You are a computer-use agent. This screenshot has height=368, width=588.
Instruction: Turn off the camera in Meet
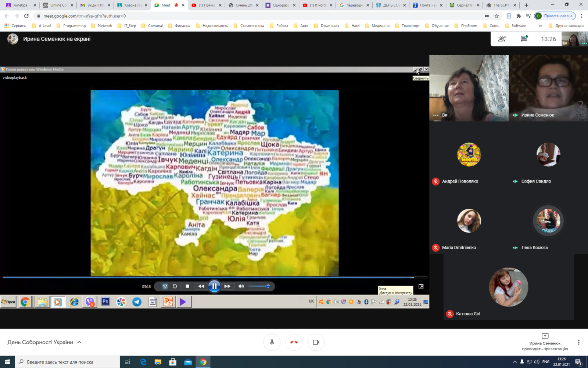tap(316, 342)
